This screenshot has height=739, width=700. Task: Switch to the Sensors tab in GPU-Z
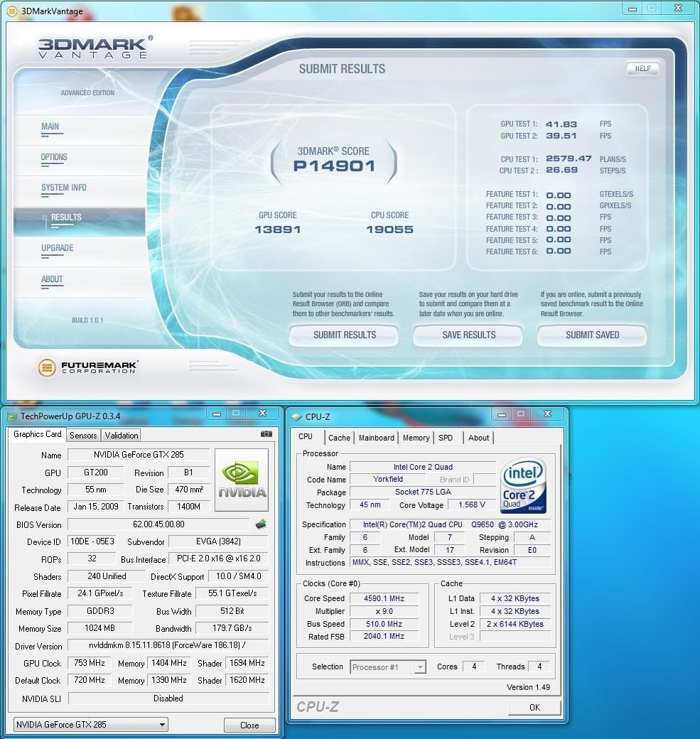(x=83, y=435)
